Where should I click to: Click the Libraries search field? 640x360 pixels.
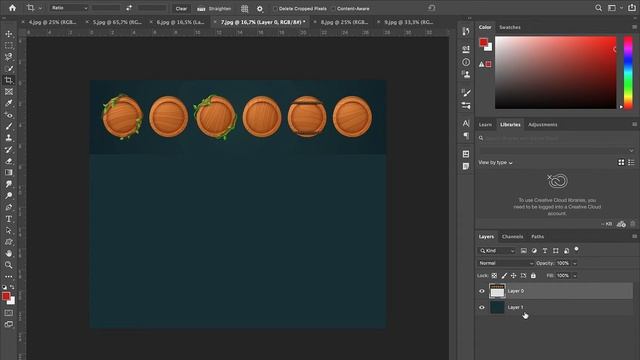coord(556,138)
